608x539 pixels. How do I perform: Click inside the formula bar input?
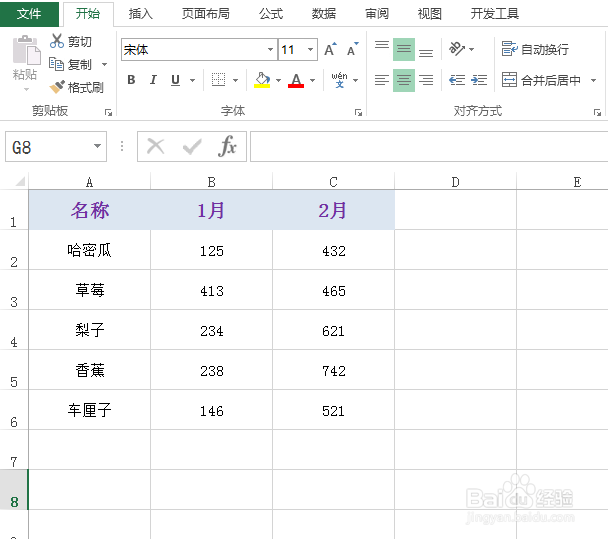[429, 146]
